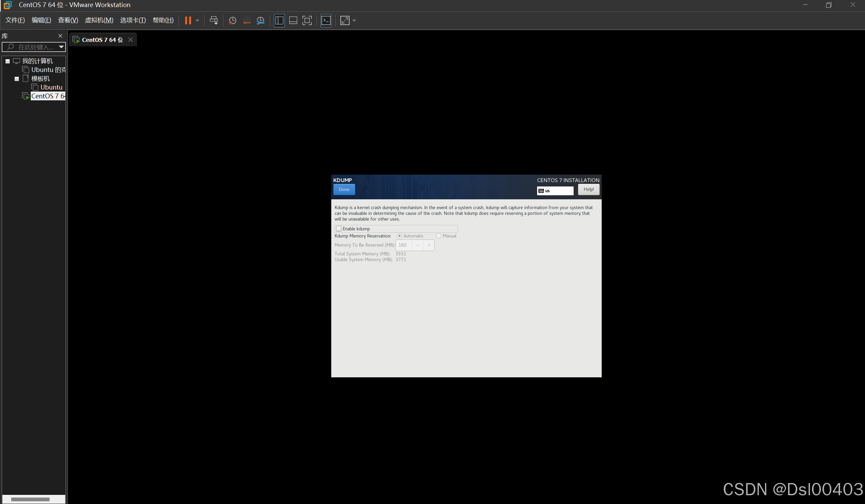
Task: Increase reserved memory with plus button
Action: coord(429,245)
